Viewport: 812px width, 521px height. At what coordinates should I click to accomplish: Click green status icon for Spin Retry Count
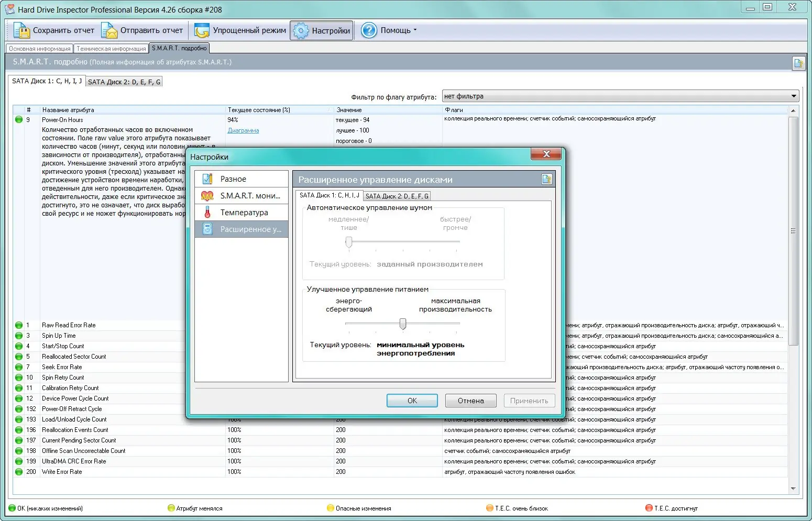(19, 378)
